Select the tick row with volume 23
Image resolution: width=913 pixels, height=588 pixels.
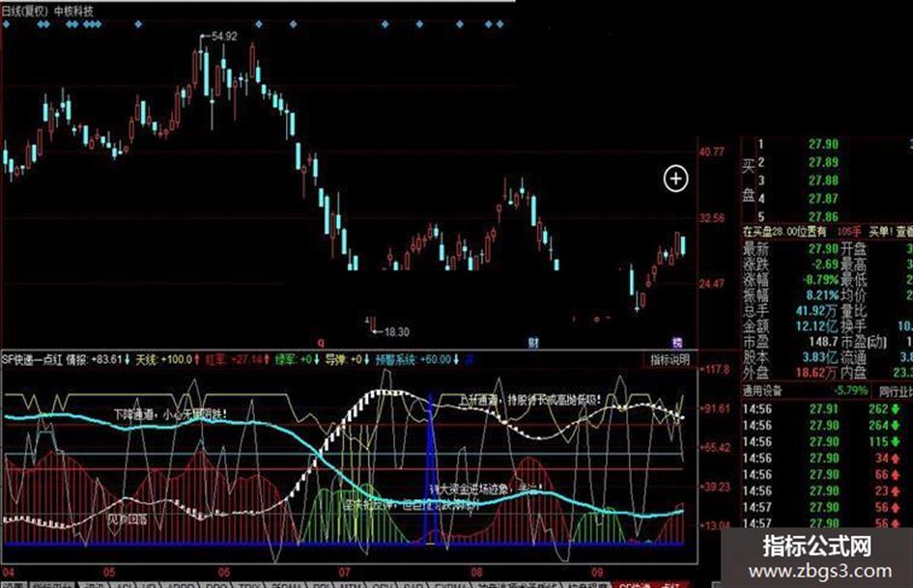tap(827, 490)
